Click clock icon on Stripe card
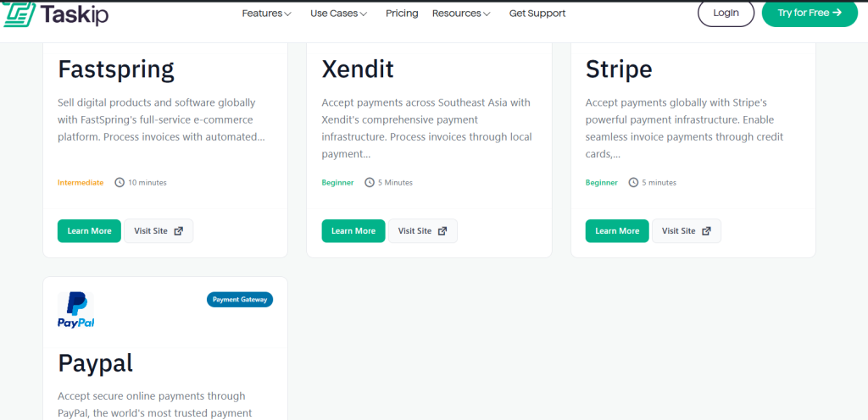868x420 pixels. tap(633, 182)
